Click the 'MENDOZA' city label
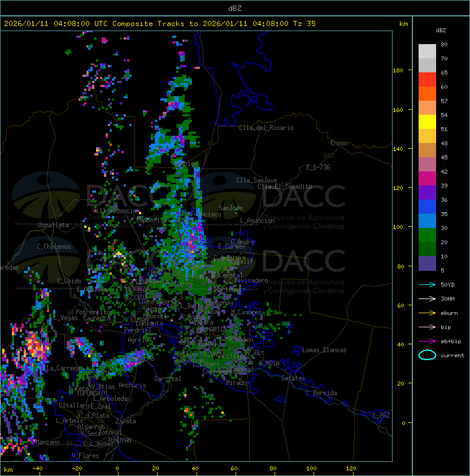Image resolution: width=470 pixels, height=476 pixels. (x=137, y=288)
